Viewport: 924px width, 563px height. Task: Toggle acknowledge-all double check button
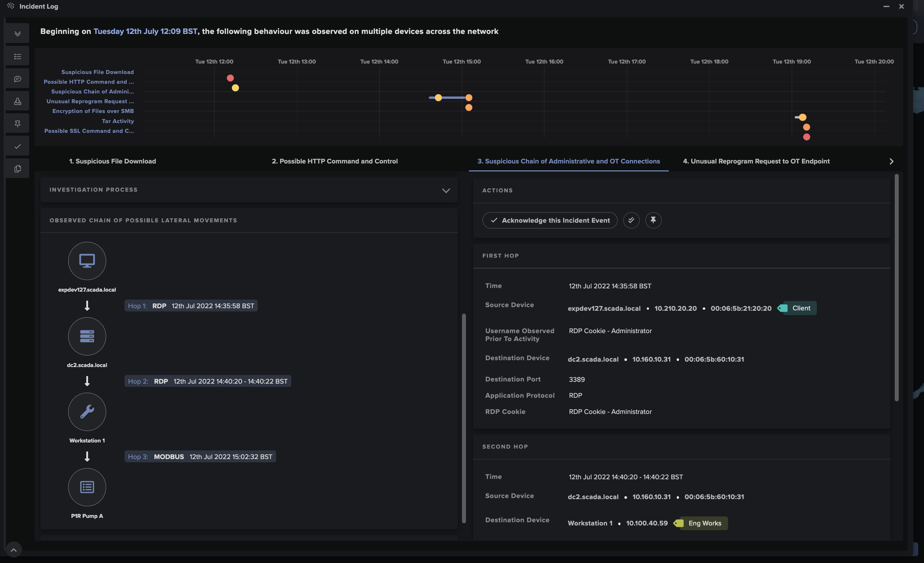coord(631,220)
